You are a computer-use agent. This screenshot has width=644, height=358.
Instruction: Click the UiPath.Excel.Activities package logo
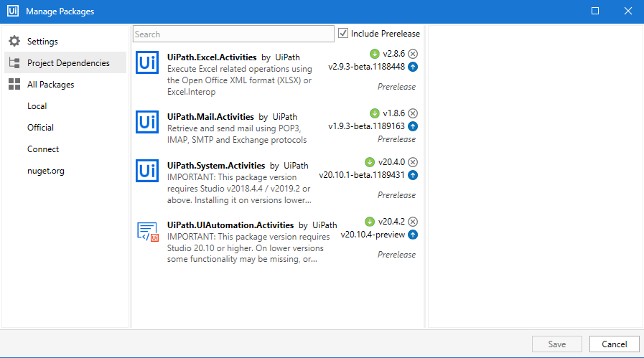[147, 62]
